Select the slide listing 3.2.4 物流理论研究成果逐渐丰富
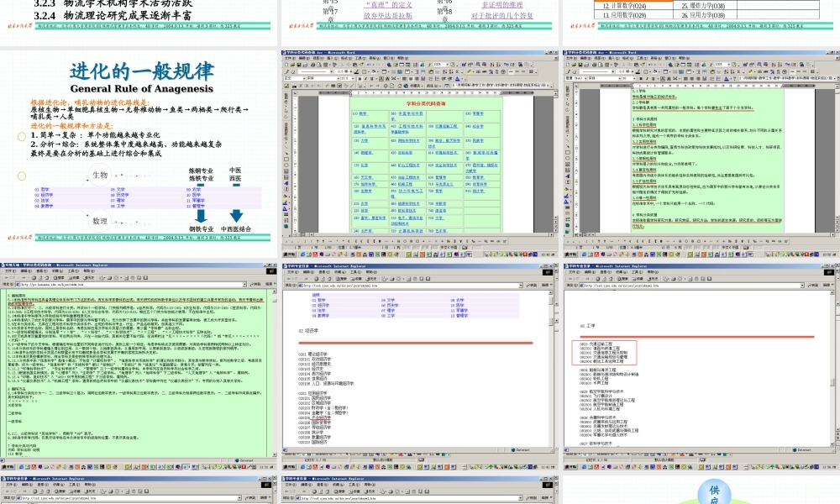The image size is (840, 504). [x=139, y=23]
